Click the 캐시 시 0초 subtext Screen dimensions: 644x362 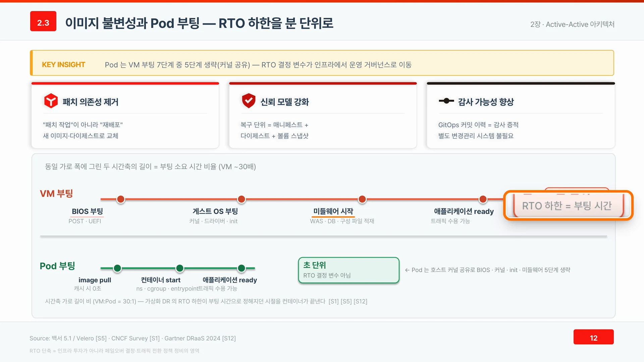(88, 289)
